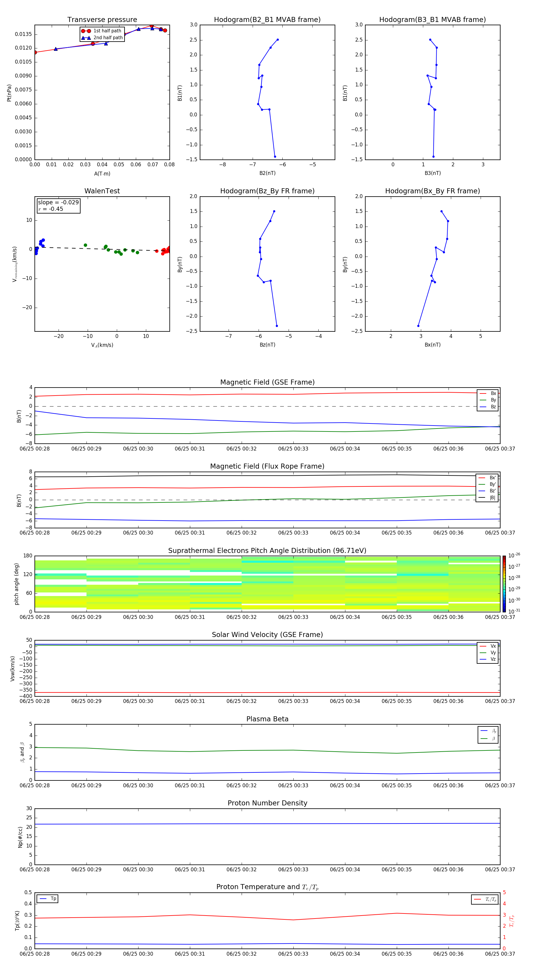The height and width of the screenshot is (980, 535).
Task: Select the '1st half path' legend entry
Action: pyautogui.click(x=102, y=31)
